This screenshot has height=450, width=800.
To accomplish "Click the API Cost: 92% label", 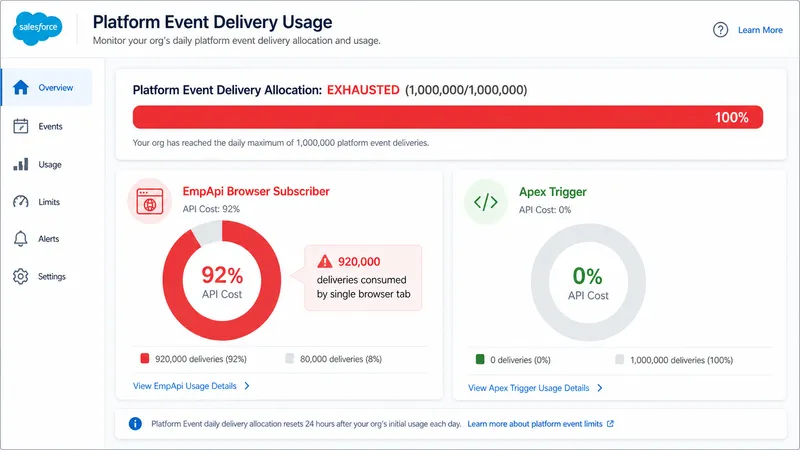I will coord(211,209).
